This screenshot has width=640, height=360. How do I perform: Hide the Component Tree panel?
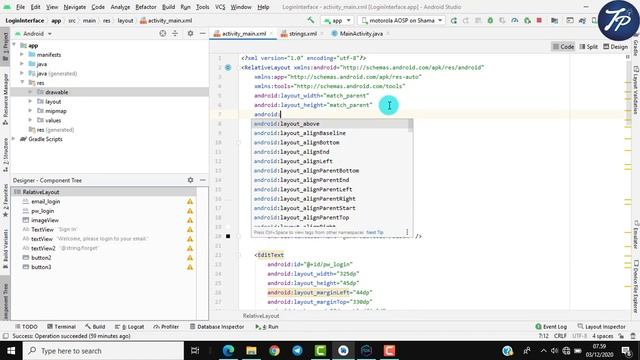point(202,180)
